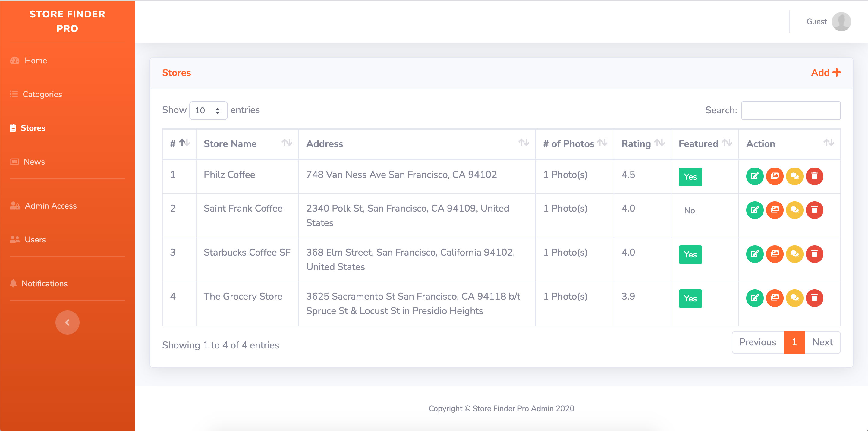Click the Yes featured badge for The Grocery Store
868x431 pixels.
point(690,299)
